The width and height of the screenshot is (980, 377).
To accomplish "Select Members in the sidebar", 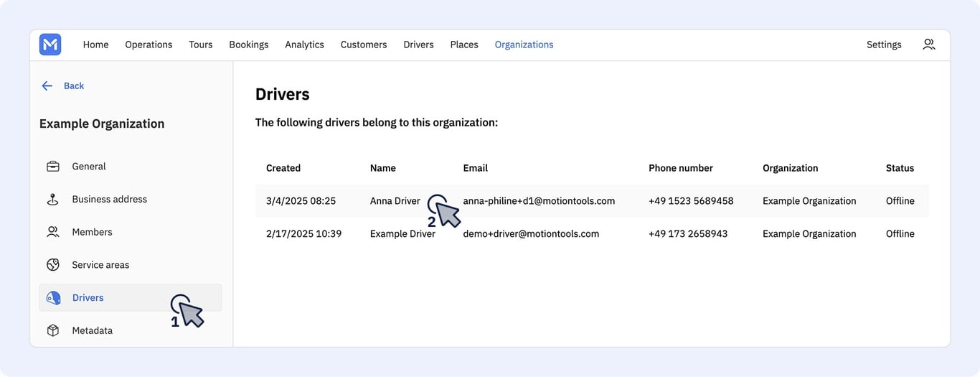I will tap(92, 232).
